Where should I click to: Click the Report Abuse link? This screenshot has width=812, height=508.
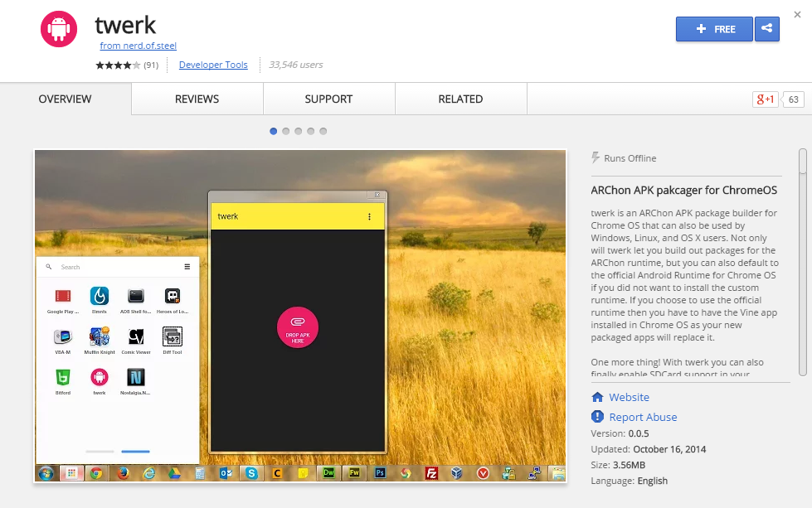coord(643,417)
